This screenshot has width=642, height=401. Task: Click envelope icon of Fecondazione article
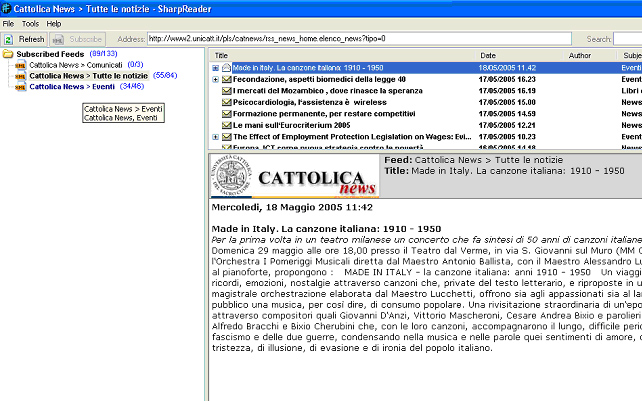point(226,78)
